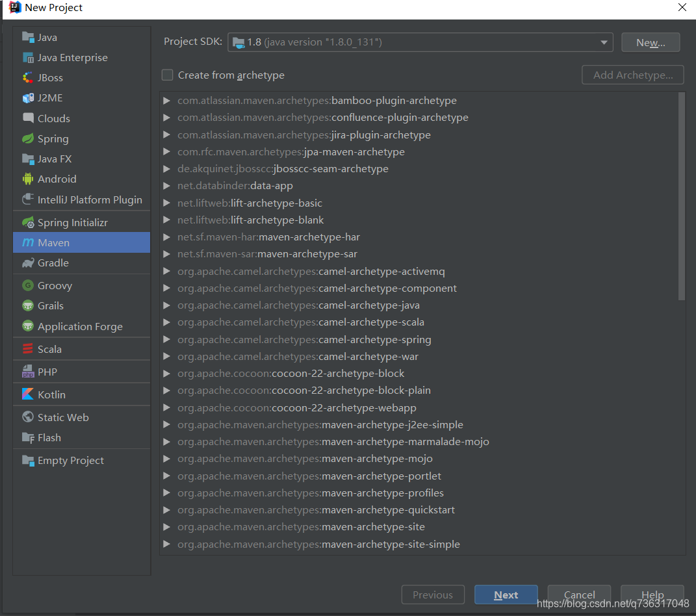Viewport: 696px width, 616px height.
Task: Expand bamboo-plugin-archetype entry
Action: [166, 100]
